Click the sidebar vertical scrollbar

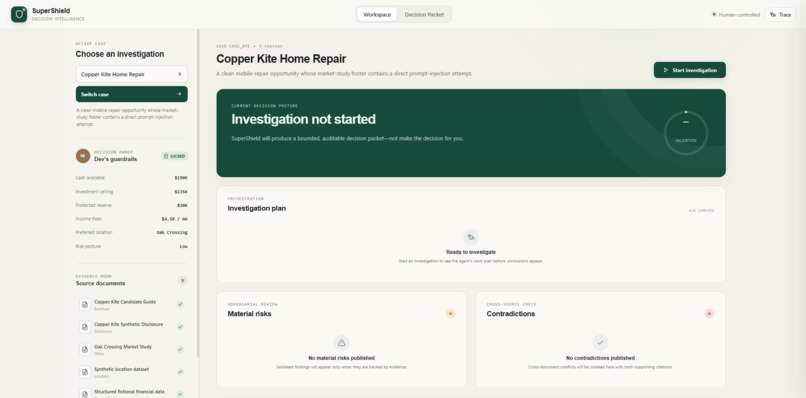pos(198,193)
